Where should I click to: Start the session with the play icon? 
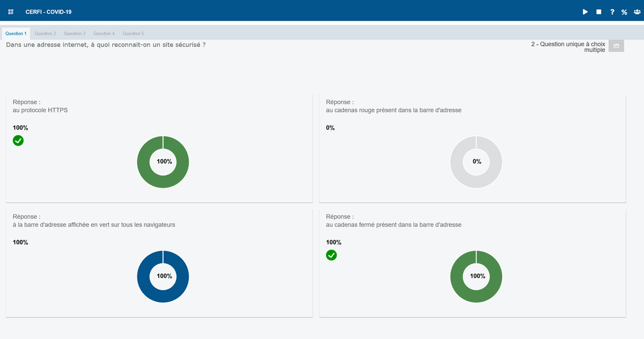pyautogui.click(x=586, y=12)
